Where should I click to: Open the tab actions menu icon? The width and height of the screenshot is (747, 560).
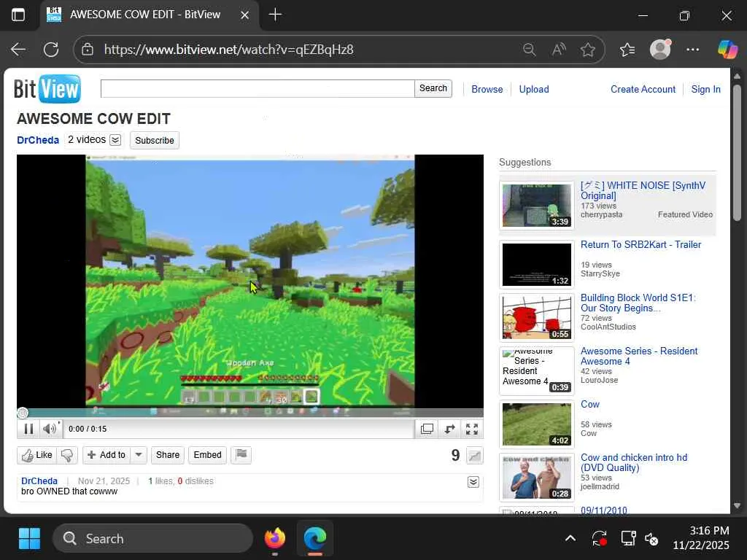18,15
